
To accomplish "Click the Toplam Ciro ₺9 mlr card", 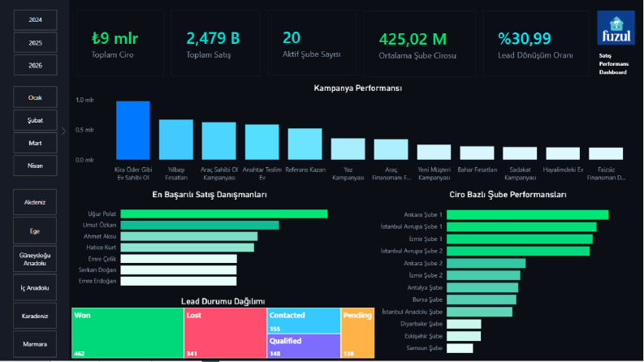I will (x=120, y=43).
